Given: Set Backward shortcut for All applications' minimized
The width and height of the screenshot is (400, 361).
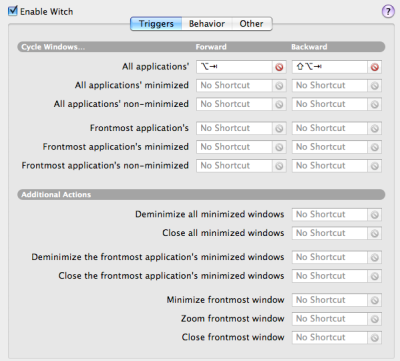Looking at the screenshot, I should click(x=330, y=86).
